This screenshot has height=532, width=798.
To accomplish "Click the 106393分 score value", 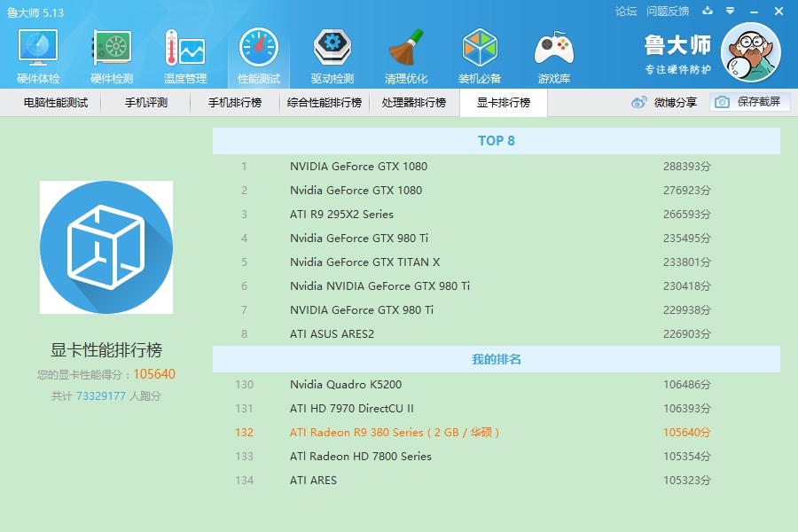I will pos(686,408).
